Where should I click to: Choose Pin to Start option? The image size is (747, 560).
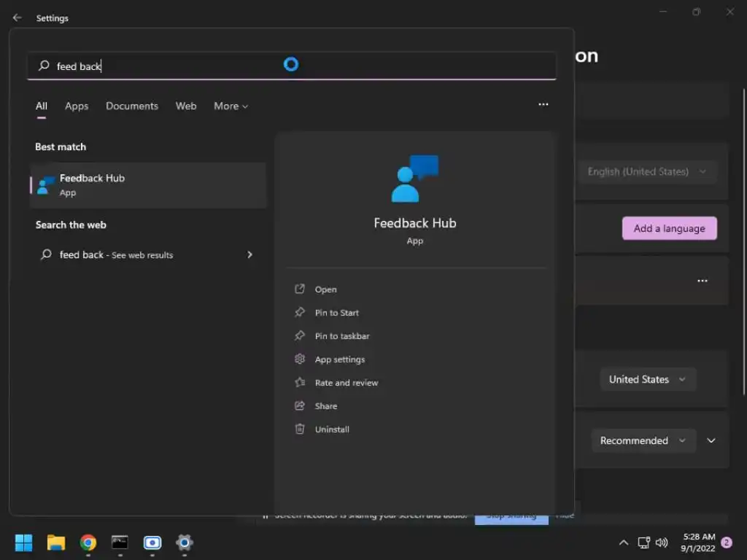point(337,313)
